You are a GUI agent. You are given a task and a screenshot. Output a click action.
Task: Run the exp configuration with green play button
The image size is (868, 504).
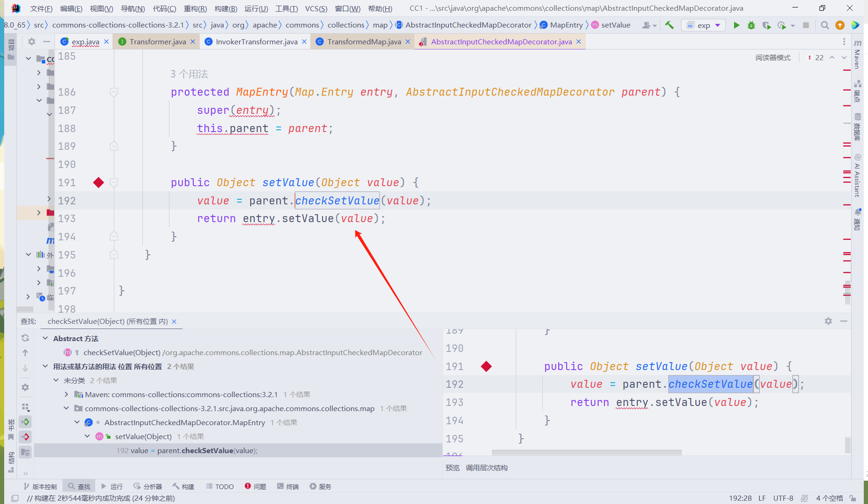tap(736, 25)
